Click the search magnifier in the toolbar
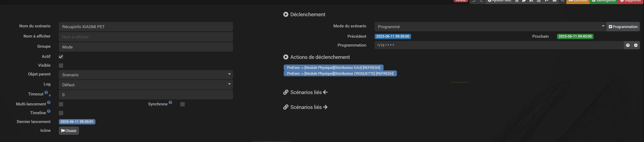 [562, 1]
